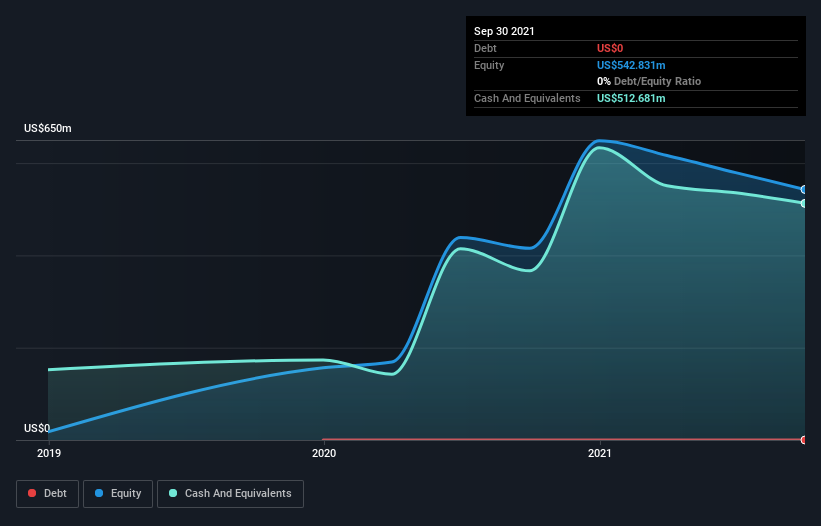Click the Equity label in the tooltip

(x=489, y=65)
